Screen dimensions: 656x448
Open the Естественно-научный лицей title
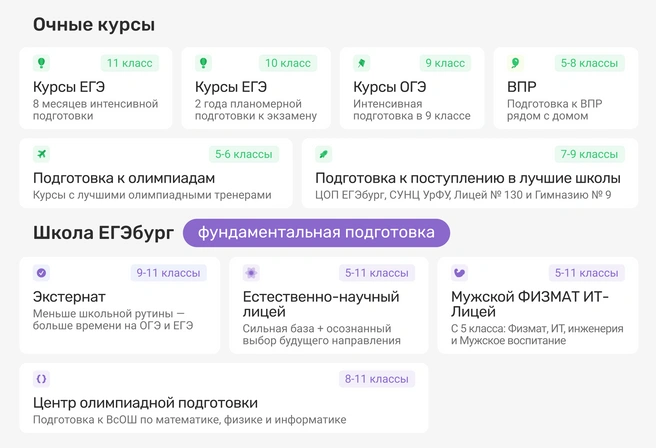point(321,304)
